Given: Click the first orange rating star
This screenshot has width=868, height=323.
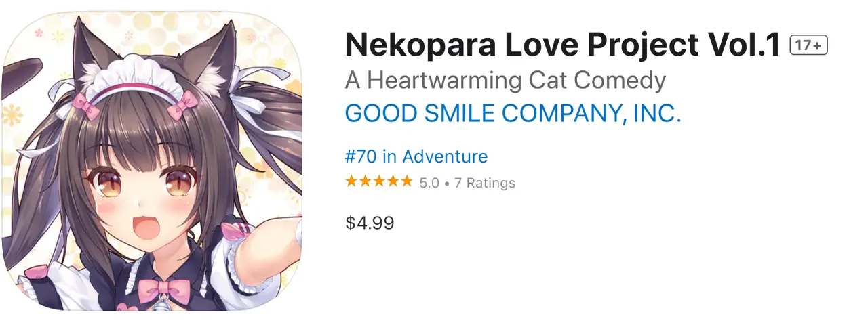Looking at the screenshot, I should 351,181.
